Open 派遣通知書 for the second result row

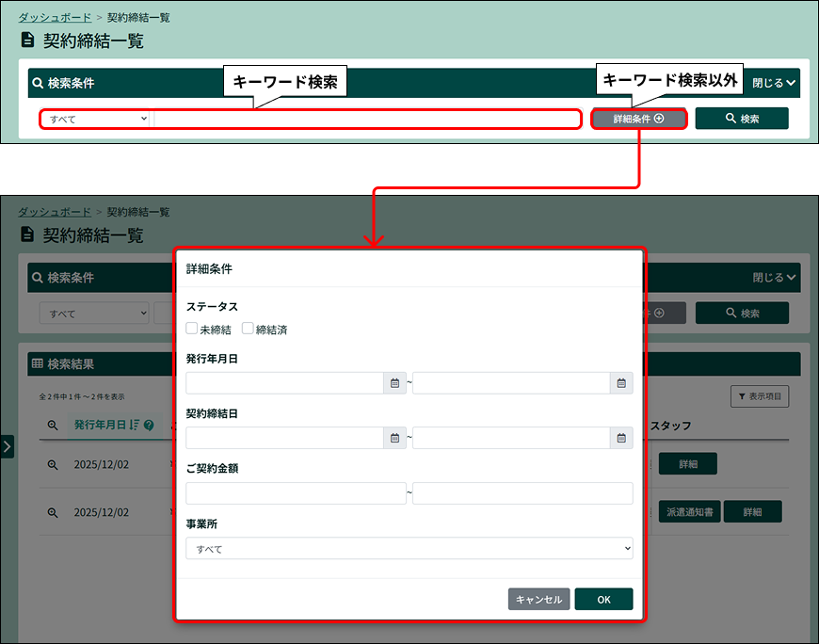(689, 512)
